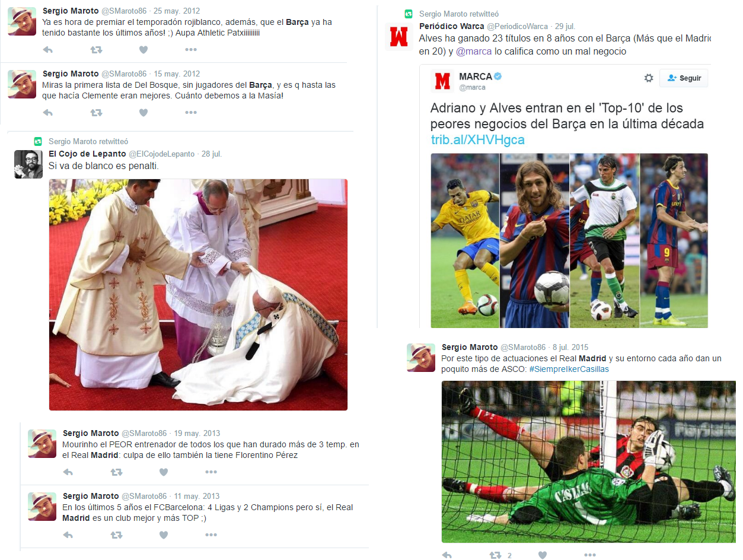
Task: Follow MARCA with the Seguir button
Action: 684,78
